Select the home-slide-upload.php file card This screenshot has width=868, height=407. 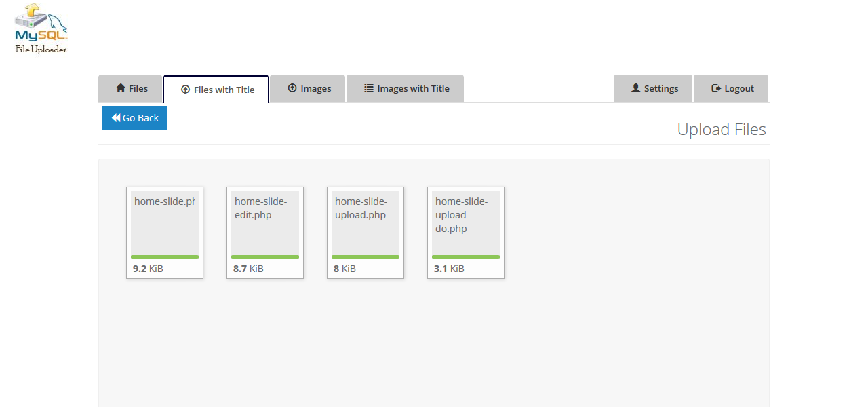365,233
